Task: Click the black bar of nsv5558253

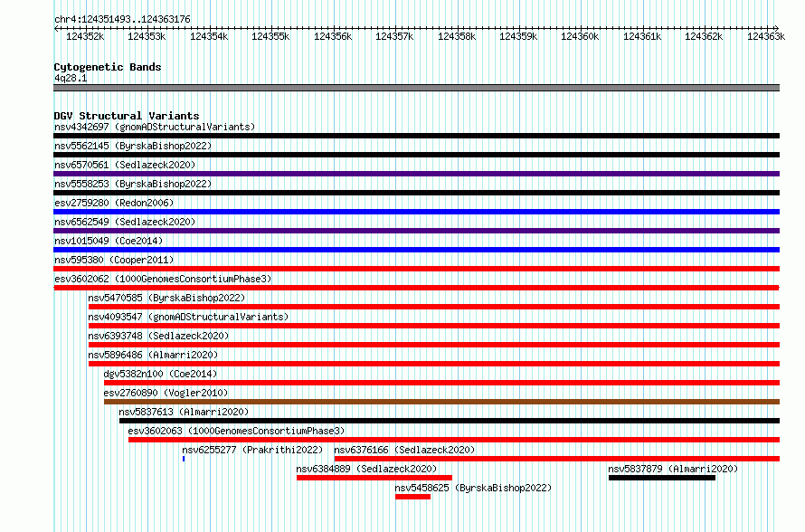Action: click(x=416, y=193)
